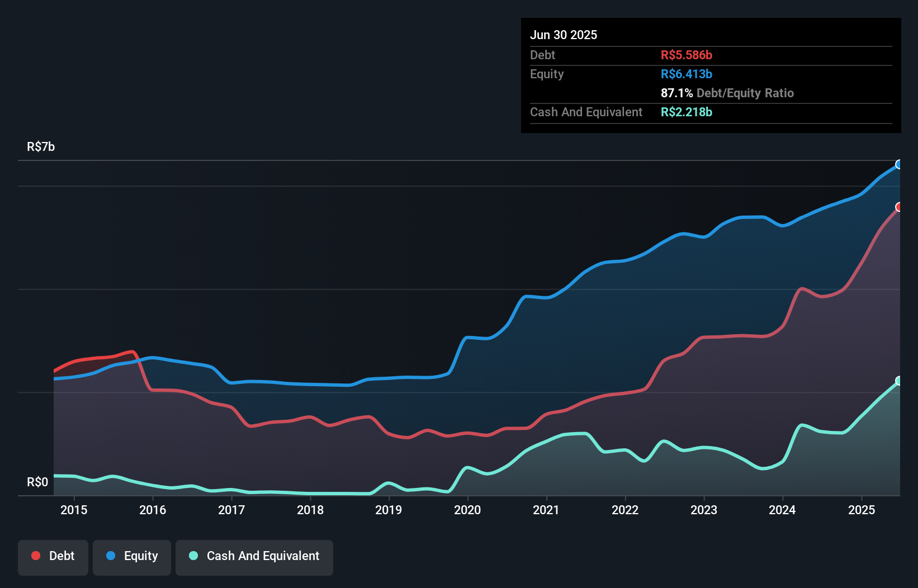
Task: Toggle the Debt series visibility
Action: click(53, 556)
